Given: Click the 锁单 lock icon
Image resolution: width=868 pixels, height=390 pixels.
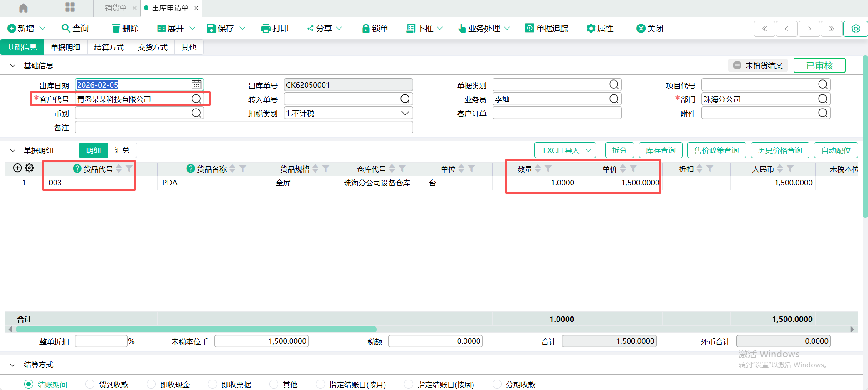Looking at the screenshot, I should click(x=365, y=29).
